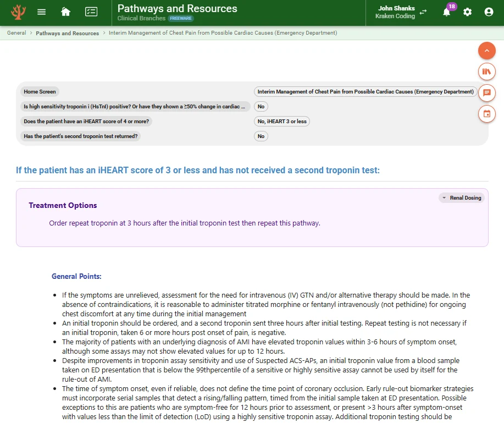The image size is (504, 423).
Task: Expand the Renal Dosing dropdown
Action: [462, 198]
